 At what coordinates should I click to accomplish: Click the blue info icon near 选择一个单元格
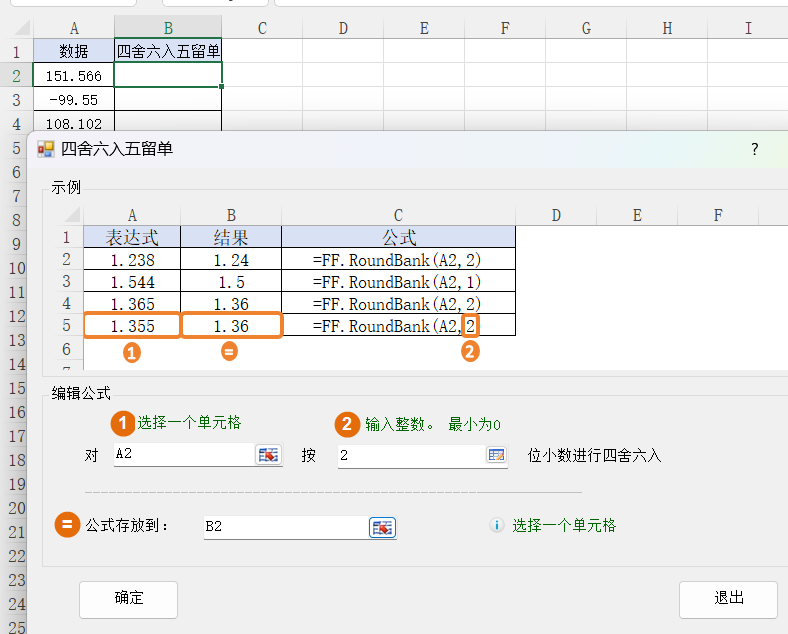point(497,525)
